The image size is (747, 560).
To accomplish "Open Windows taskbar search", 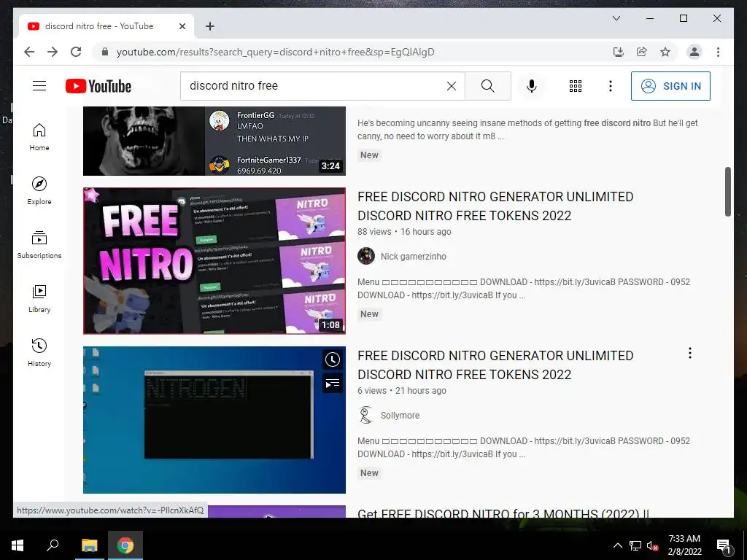I will pyautogui.click(x=53, y=545).
